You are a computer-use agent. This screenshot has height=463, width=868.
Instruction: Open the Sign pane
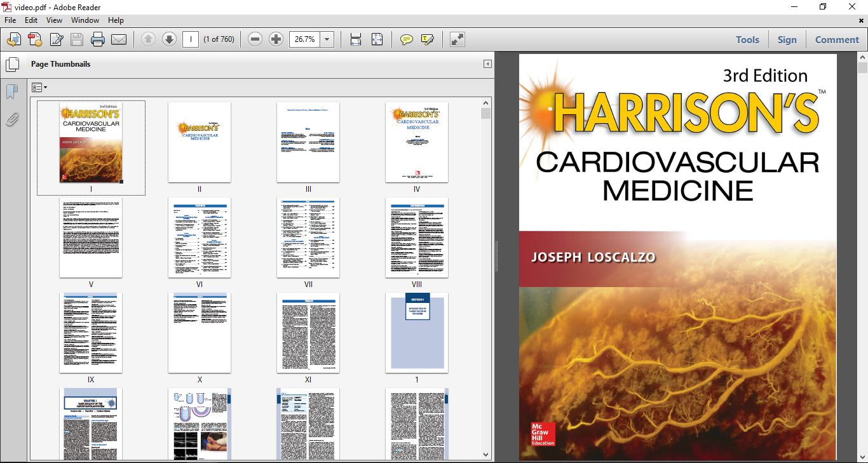click(787, 39)
